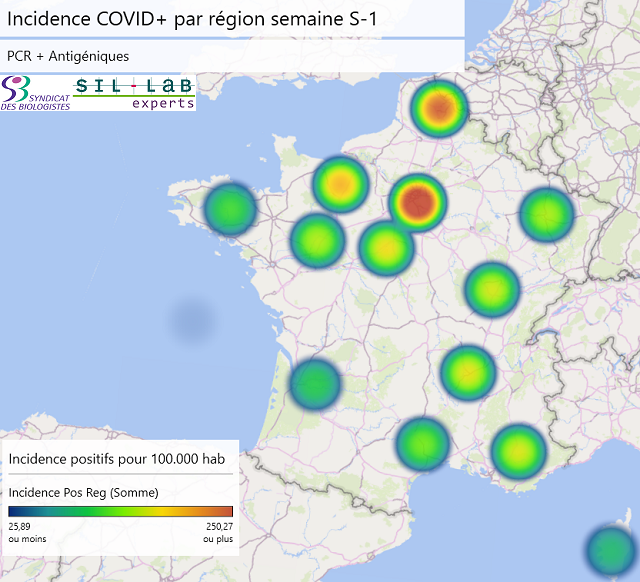The image size is (640, 582).
Task: Select the heat spot over Bourgogne-Franche-Comté
Action: 492,290
